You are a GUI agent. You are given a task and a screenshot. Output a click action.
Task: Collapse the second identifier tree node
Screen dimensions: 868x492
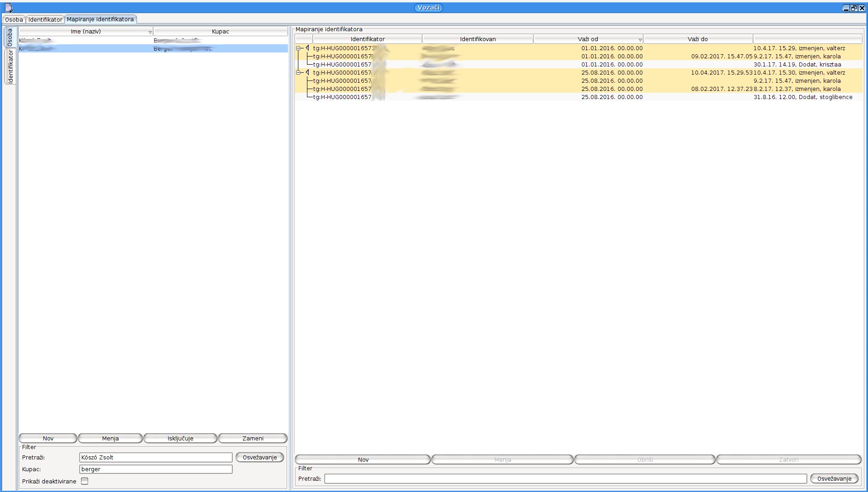point(298,72)
